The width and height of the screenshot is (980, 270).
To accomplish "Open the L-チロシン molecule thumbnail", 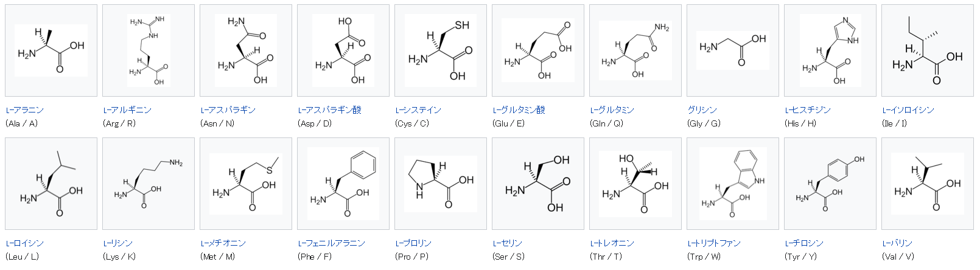I will click(830, 184).
